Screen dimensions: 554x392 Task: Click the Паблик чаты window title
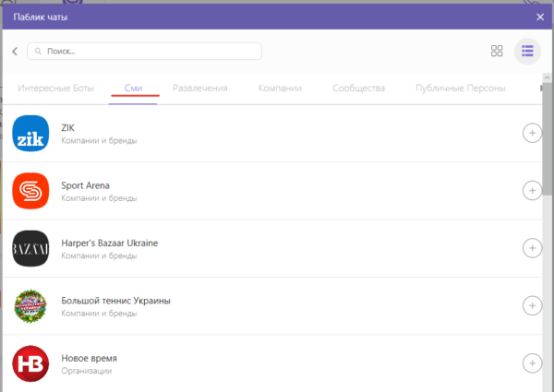click(x=41, y=17)
